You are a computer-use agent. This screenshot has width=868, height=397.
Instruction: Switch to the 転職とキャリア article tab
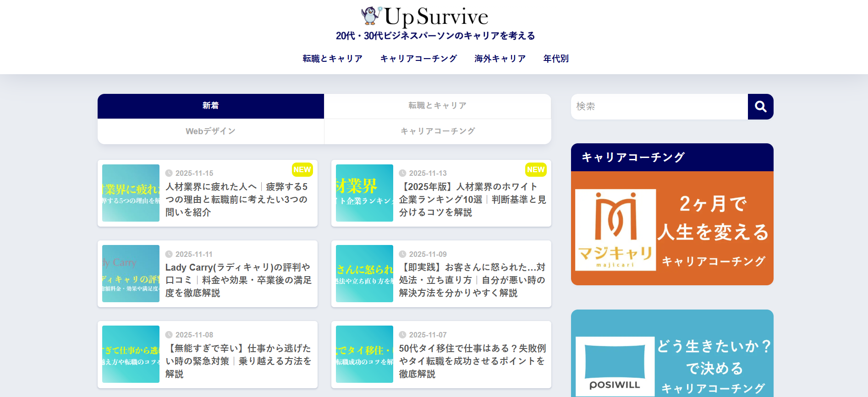tap(437, 106)
